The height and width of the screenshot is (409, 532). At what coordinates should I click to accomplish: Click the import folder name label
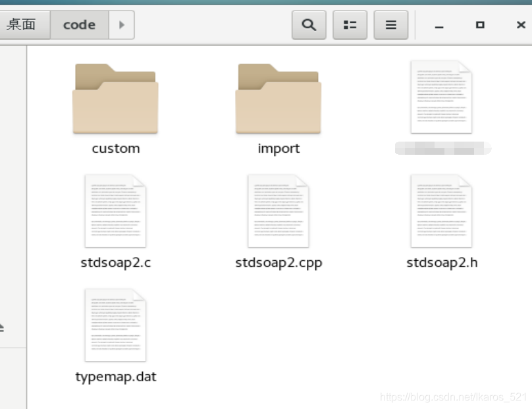click(279, 148)
